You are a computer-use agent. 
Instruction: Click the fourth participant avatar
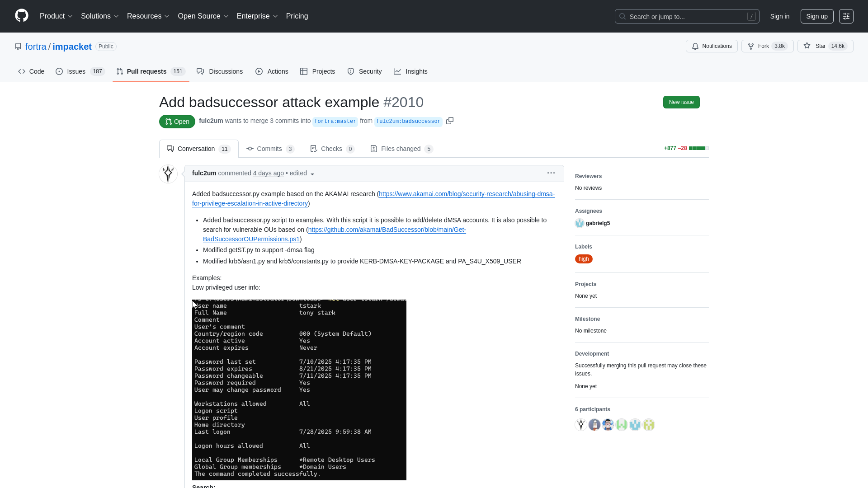pyautogui.click(x=622, y=425)
